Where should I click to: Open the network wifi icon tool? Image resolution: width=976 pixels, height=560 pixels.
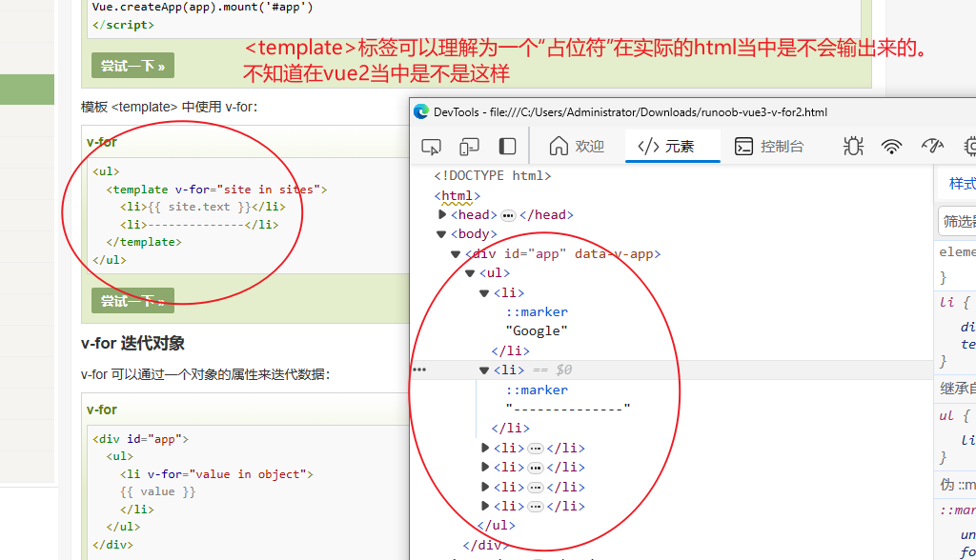point(891,147)
